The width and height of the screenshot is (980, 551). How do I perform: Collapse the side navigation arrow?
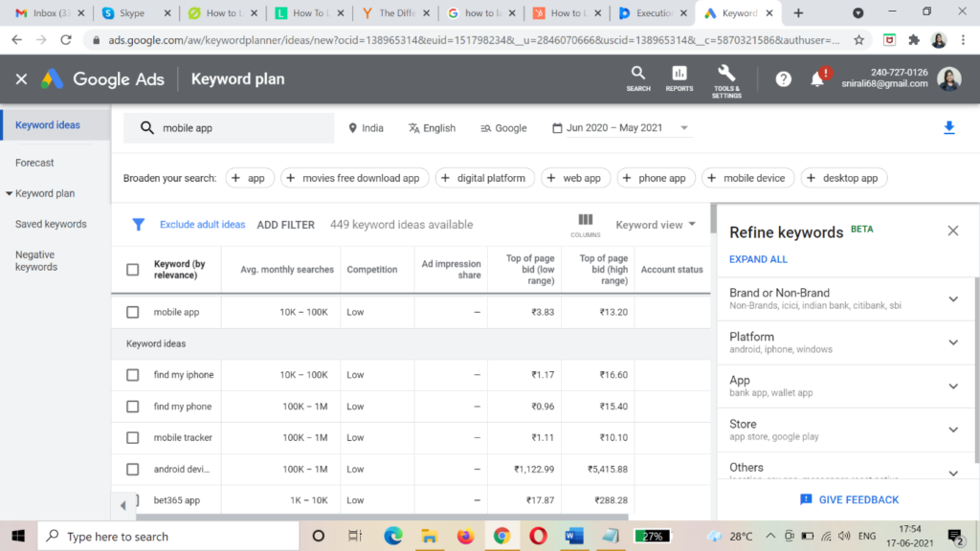pos(123,505)
